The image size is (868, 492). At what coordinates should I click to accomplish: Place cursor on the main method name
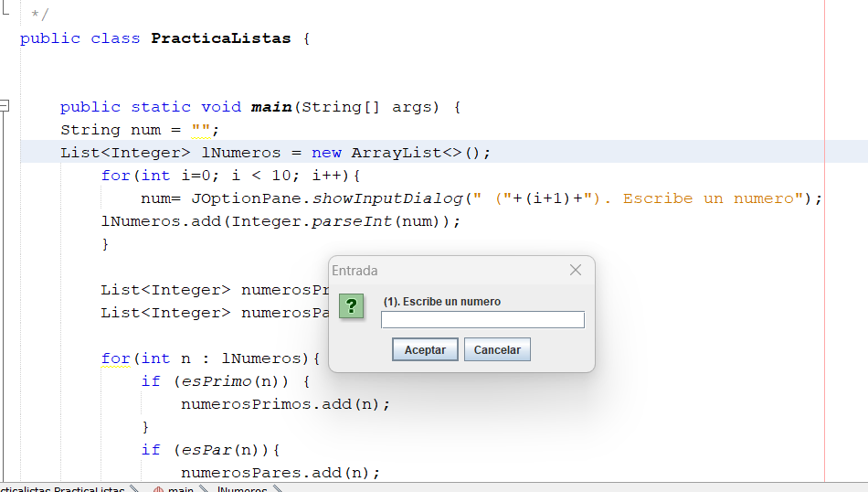(x=271, y=107)
